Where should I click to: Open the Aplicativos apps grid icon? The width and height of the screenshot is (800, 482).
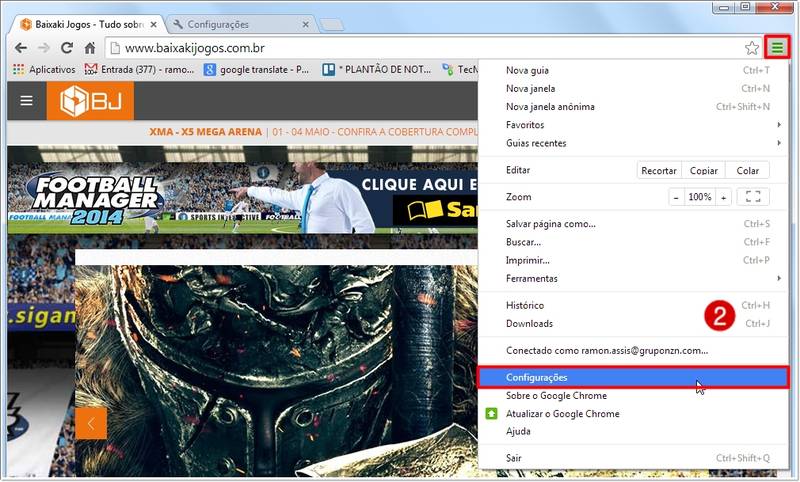point(18,69)
